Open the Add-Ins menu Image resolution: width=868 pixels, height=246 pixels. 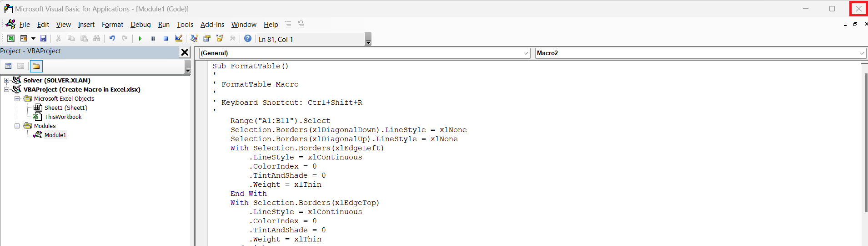coord(212,25)
